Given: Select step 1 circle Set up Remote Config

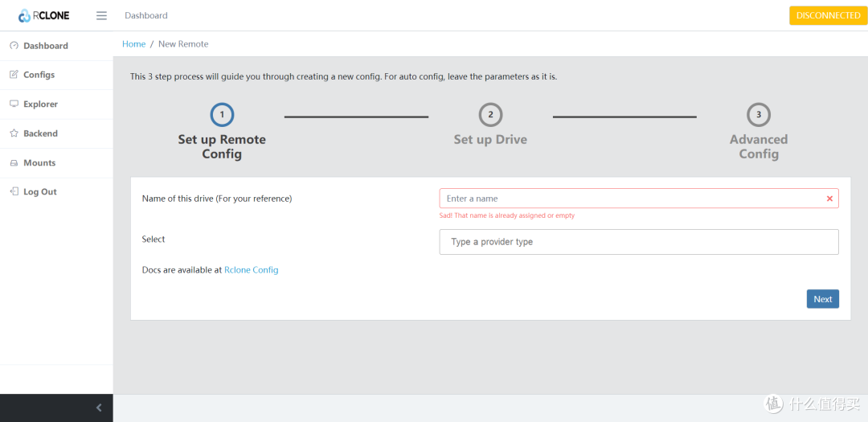Looking at the screenshot, I should click(x=222, y=115).
